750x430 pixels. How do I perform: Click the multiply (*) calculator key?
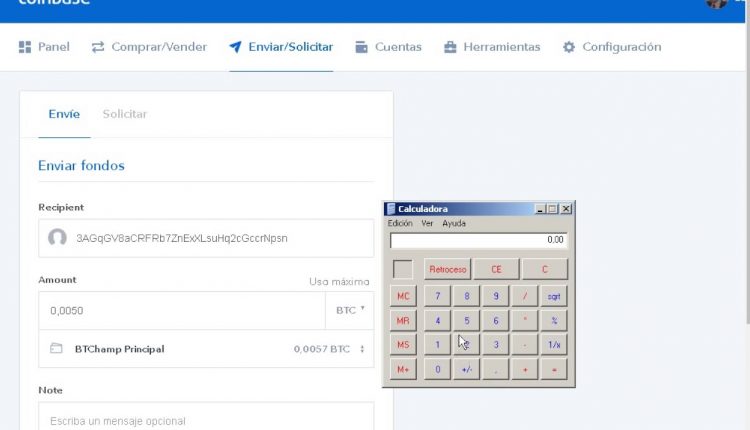click(x=525, y=320)
